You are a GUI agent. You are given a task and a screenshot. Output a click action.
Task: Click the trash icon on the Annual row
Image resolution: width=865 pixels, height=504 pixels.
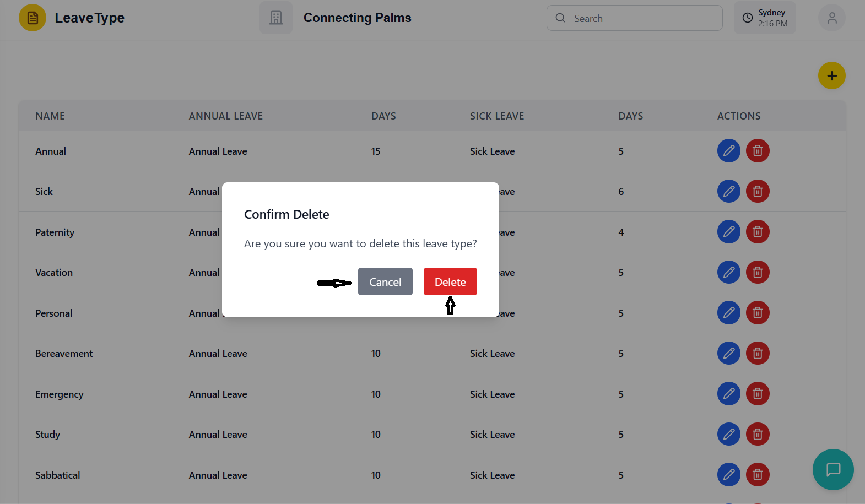[758, 150]
